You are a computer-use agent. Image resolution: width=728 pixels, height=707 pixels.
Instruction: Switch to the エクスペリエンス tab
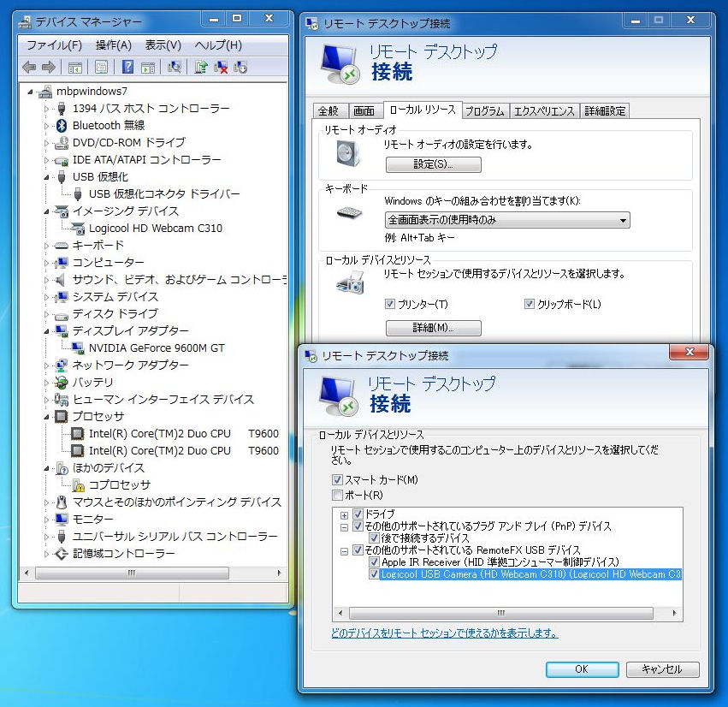(544, 111)
